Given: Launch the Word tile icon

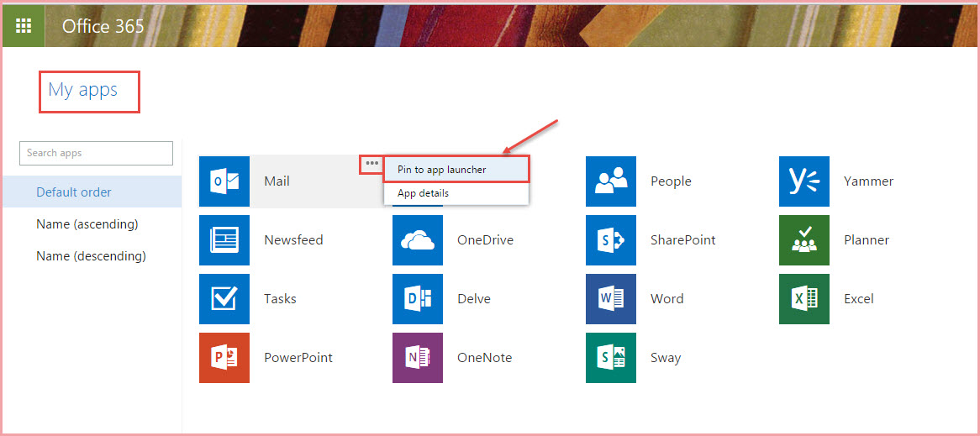Looking at the screenshot, I should pos(611,298).
